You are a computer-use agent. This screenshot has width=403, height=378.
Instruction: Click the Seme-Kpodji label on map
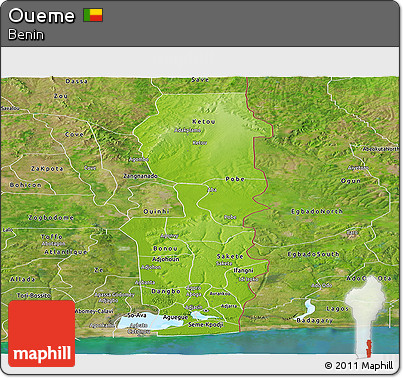click(x=206, y=324)
